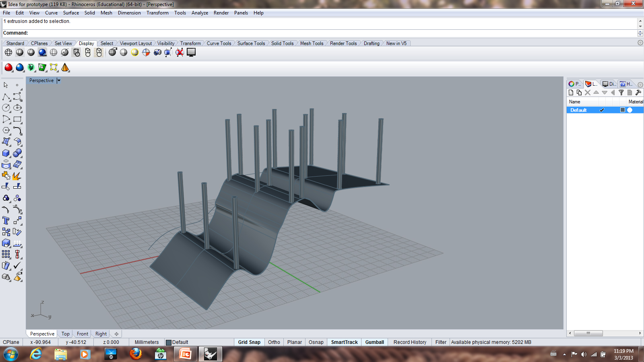Viewport: 644px width, 362px height.
Task: Click the Record History button
Action: pos(410,342)
